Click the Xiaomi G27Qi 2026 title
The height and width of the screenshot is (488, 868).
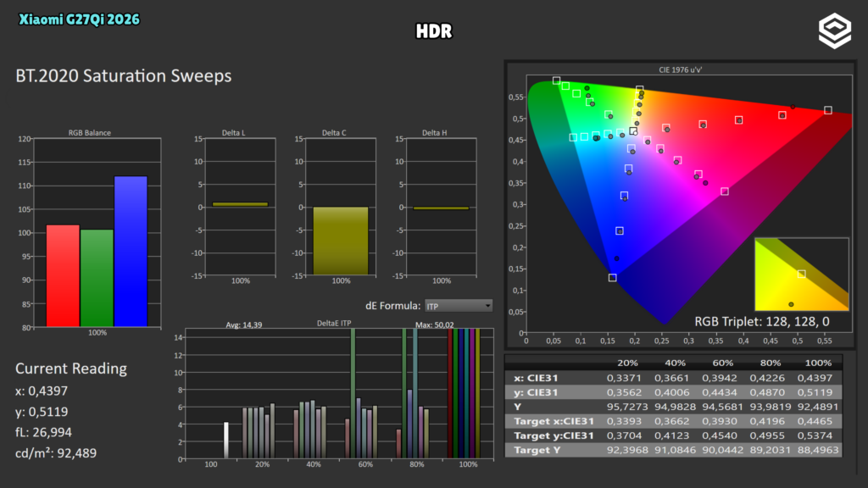pos(79,20)
